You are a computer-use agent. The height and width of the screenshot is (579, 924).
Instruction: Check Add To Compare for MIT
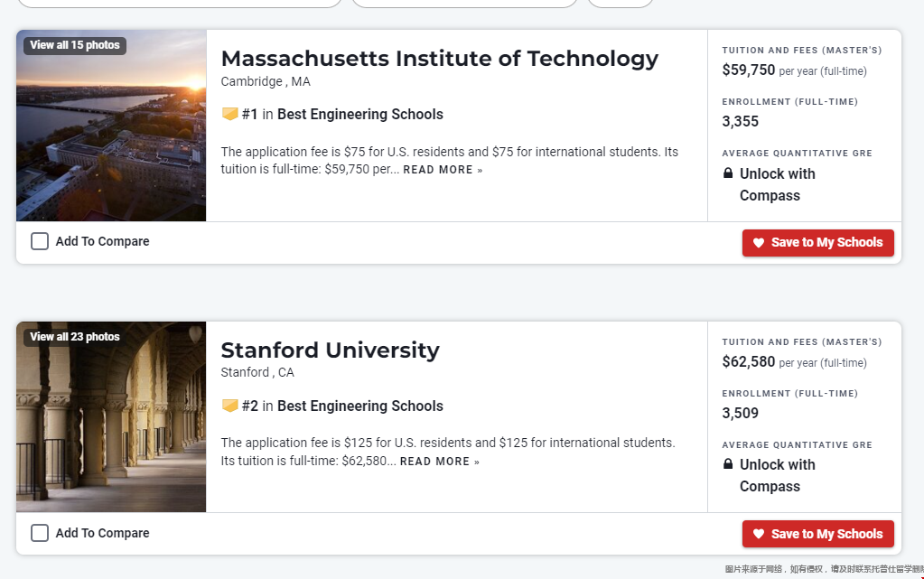coord(40,241)
